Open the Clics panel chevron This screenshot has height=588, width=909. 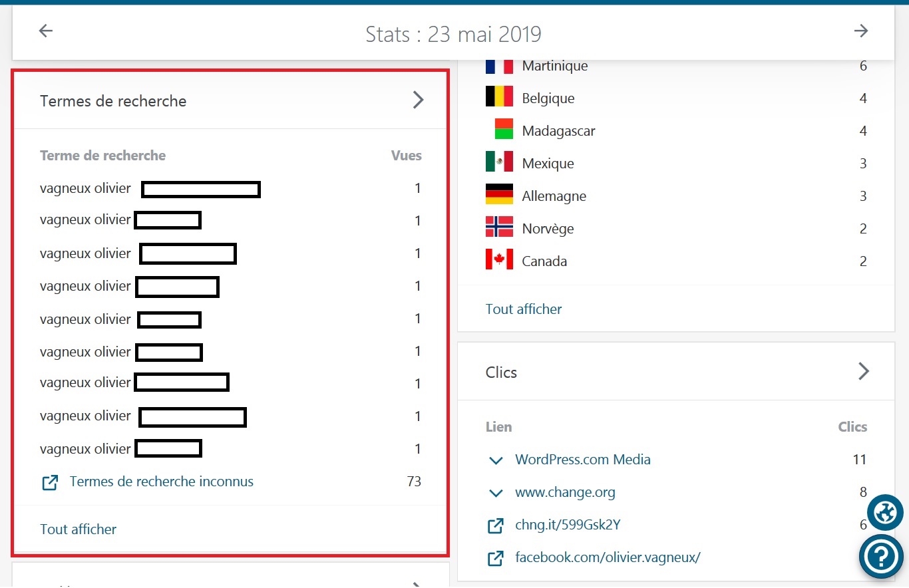point(863,371)
